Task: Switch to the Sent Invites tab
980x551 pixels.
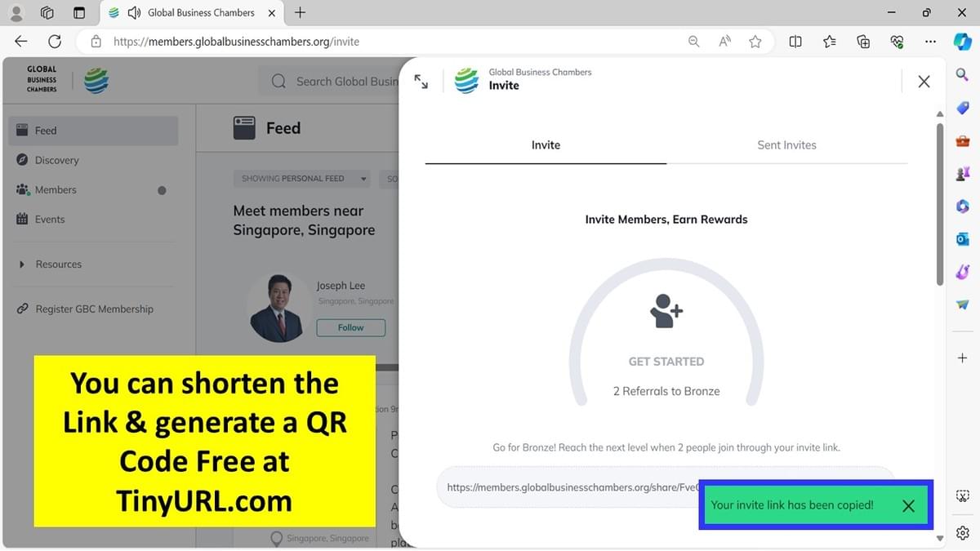Action: (x=786, y=145)
